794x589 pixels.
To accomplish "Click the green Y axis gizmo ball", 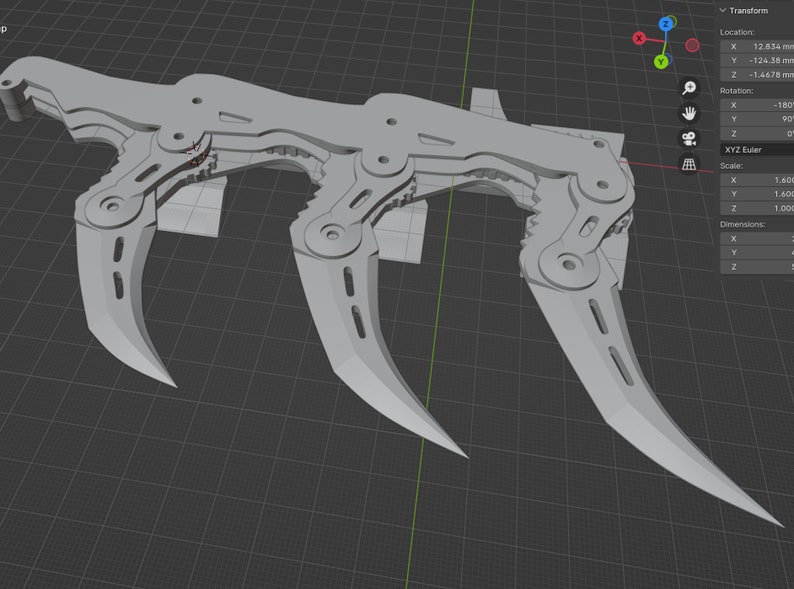I will 660,62.
